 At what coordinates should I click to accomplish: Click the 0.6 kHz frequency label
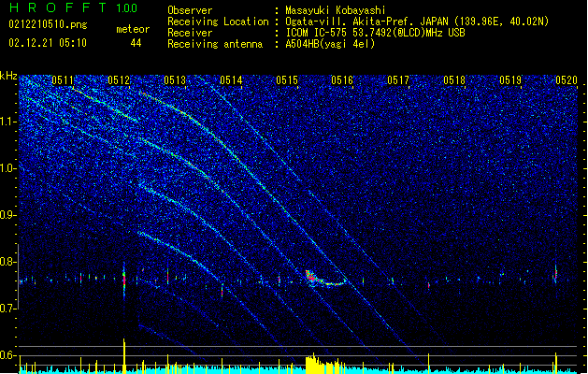8,355
